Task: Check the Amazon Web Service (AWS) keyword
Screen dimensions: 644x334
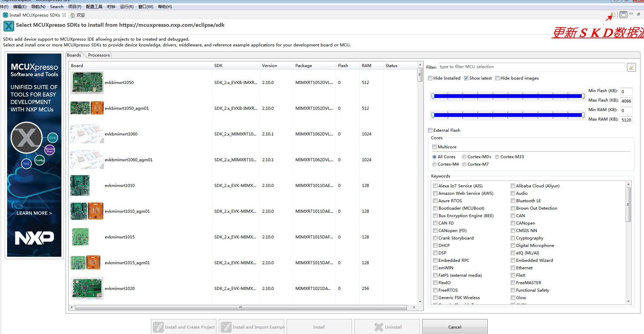Action: click(x=435, y=193)
